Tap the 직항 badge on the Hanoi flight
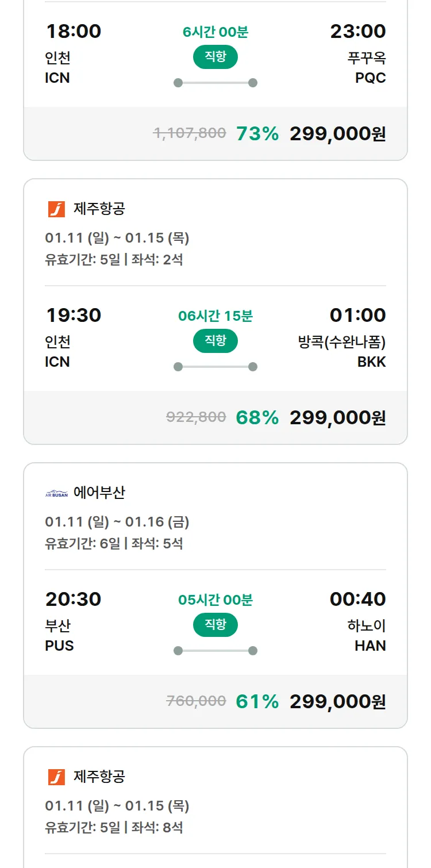Image resolution: width=431 pixels, height=868 pixels. [x=215, y=625]
